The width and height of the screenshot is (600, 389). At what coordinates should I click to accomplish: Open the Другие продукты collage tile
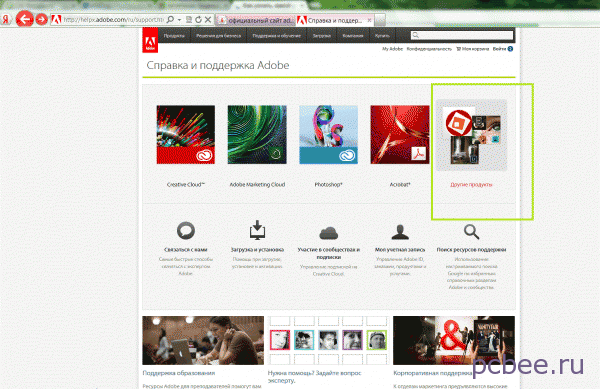471,135
